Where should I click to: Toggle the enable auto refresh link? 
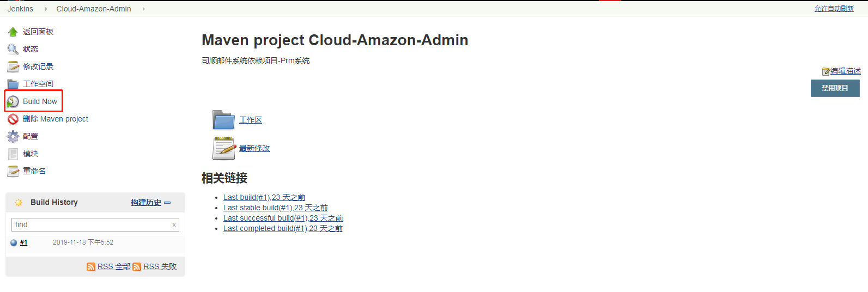click(x=834, y=9)
